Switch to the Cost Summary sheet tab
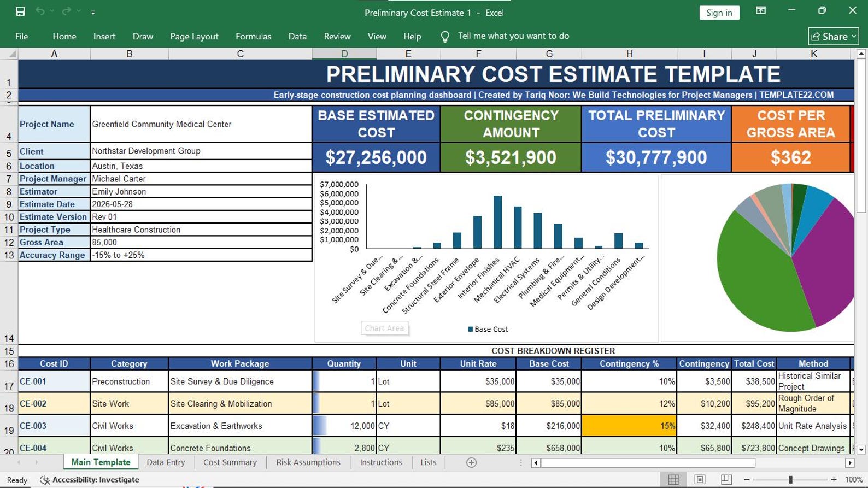Viewport: 868px width, 488px height. pyautogui.click(x=230, y=462)
